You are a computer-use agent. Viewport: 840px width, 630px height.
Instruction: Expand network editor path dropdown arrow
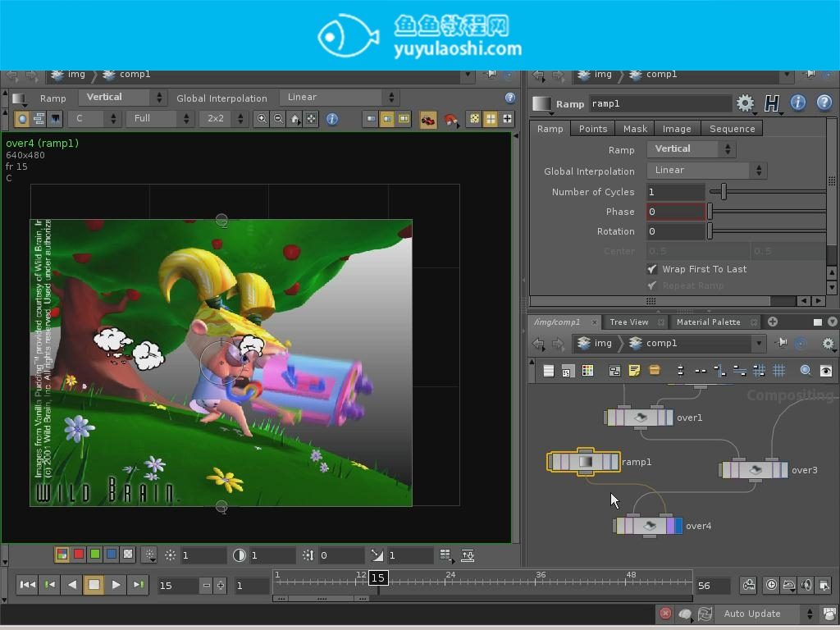(x=759, y=343)
